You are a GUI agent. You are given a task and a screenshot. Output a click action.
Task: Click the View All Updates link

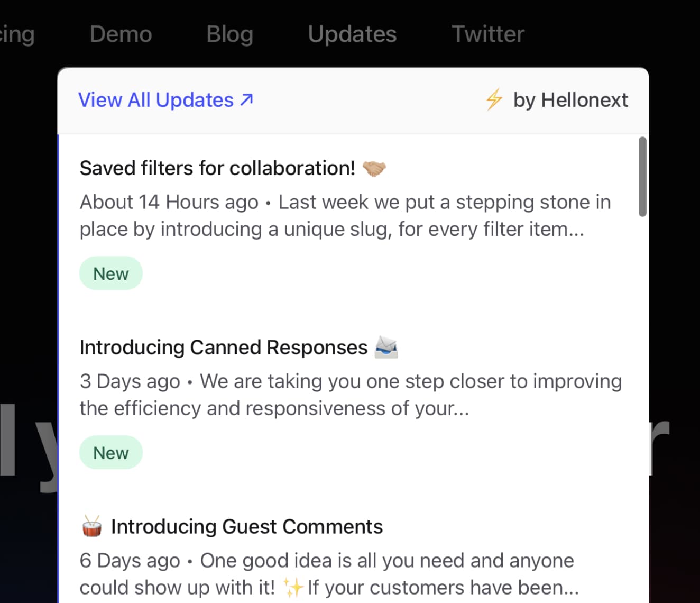coord(156,99)
